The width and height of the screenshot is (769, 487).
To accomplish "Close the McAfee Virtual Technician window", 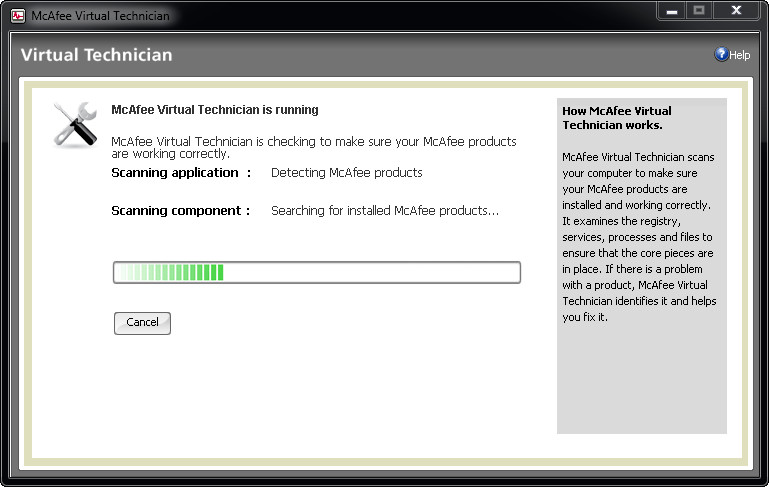I will pos(736,11).
